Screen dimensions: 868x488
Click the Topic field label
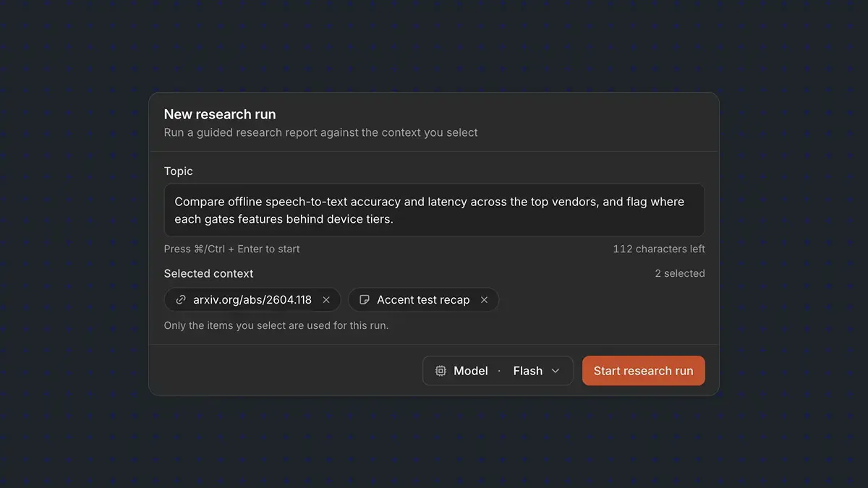(x=179, y=171)
